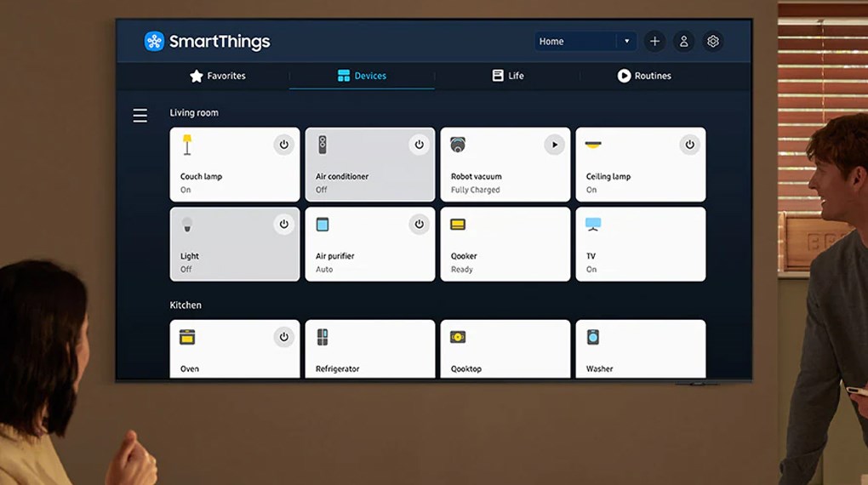Select the Robot vacuum device icon

458,145
